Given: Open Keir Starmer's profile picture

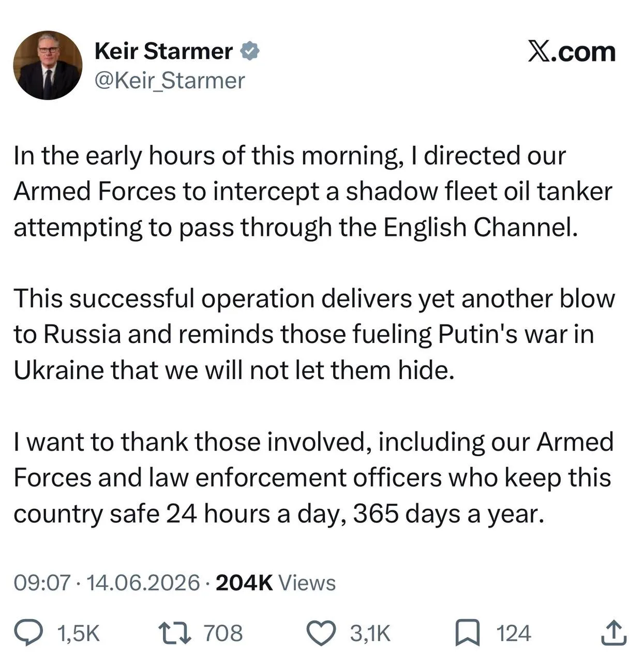Looking at the screenshot, I should (48, 65).
